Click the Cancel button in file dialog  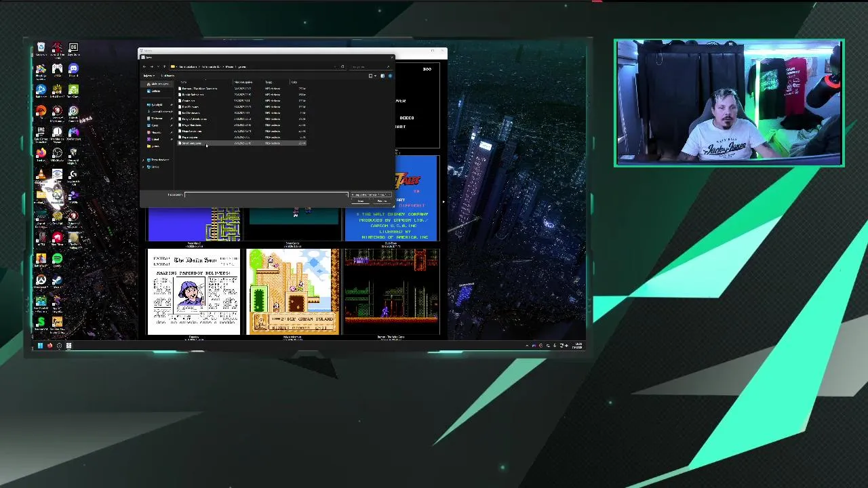(x=382, y=201)
